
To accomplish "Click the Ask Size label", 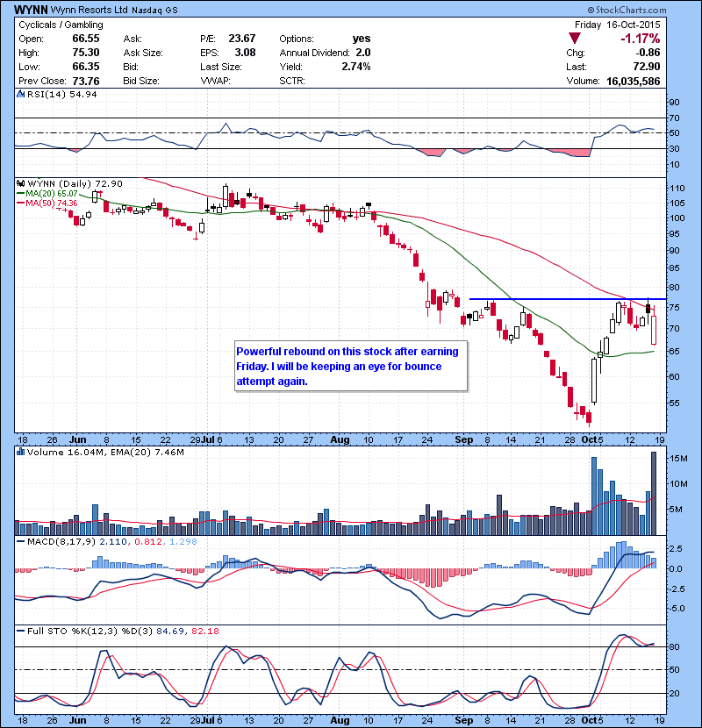I will (x=143, y=53).
